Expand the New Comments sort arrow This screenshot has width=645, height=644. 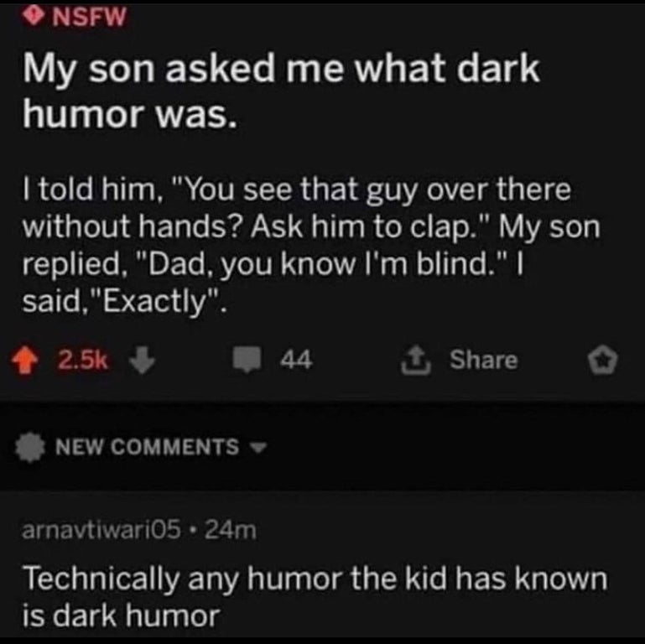[256, 448]
